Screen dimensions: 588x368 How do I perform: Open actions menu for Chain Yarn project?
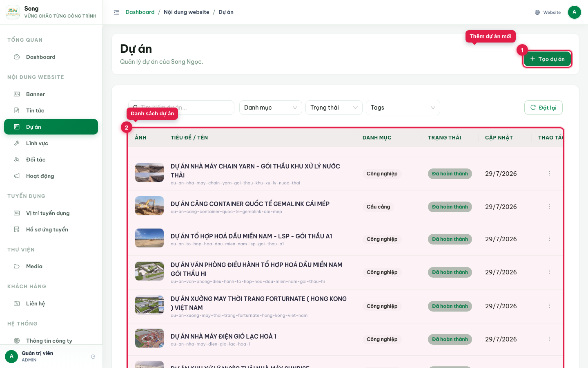pyautogui.click(x=550, y=173)
